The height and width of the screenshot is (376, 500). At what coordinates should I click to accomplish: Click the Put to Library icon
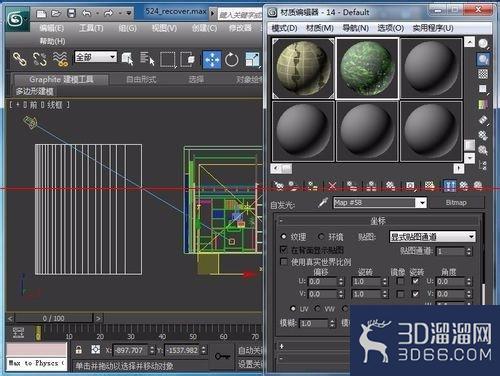point(390,186)
